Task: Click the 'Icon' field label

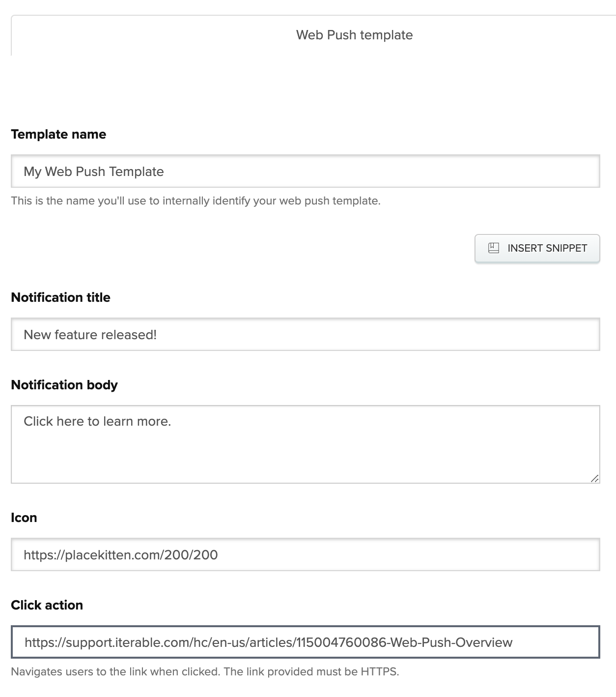Action: click(x=24, y=518)
